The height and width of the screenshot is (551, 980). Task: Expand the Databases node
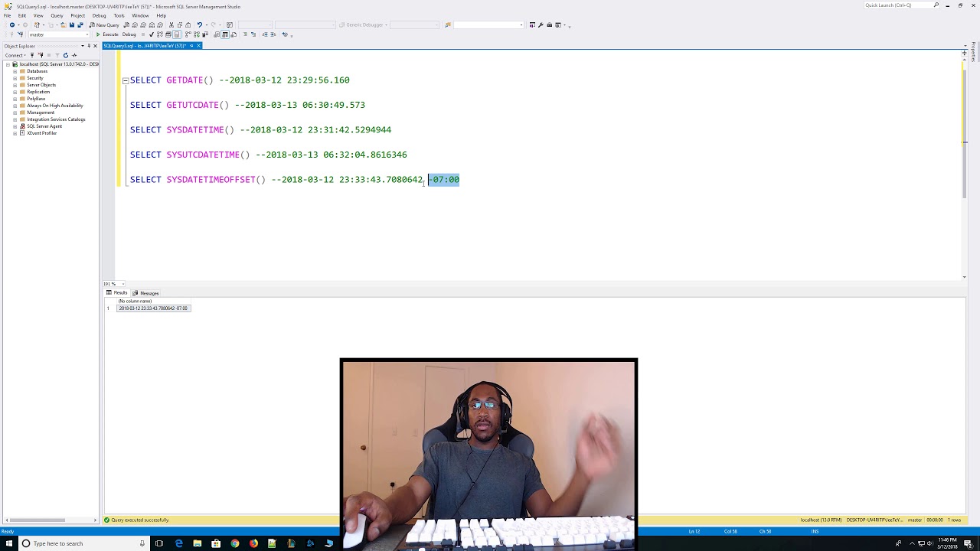pyautogui.click(x=15, y=71)
